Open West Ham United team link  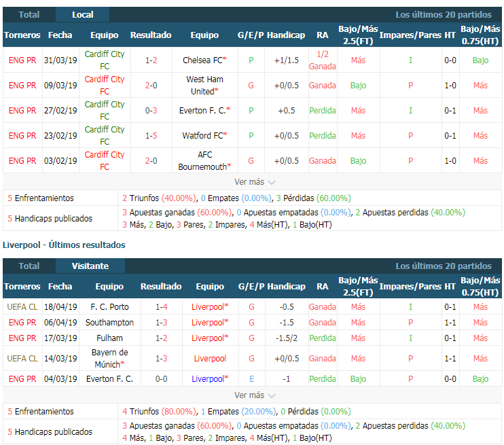(204, 85)
